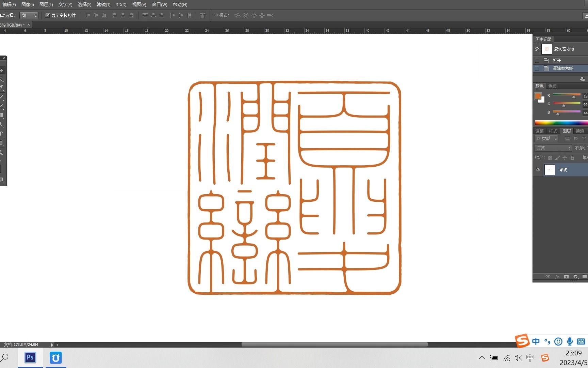The width and height of the screenshot is (588, 368).
Task: Click the taskbar clock 23:09
Action: click(x=574, y=353)
